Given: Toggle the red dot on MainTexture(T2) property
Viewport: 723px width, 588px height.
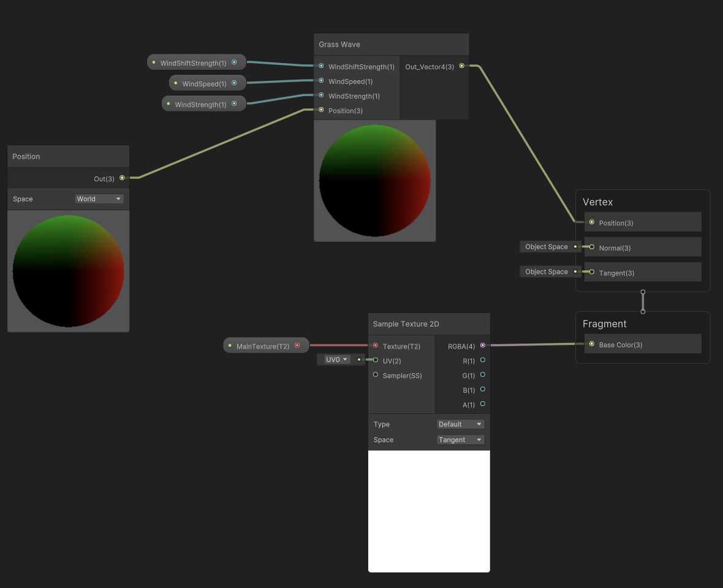Looking at the screenshot, I should tap(298, 345).
